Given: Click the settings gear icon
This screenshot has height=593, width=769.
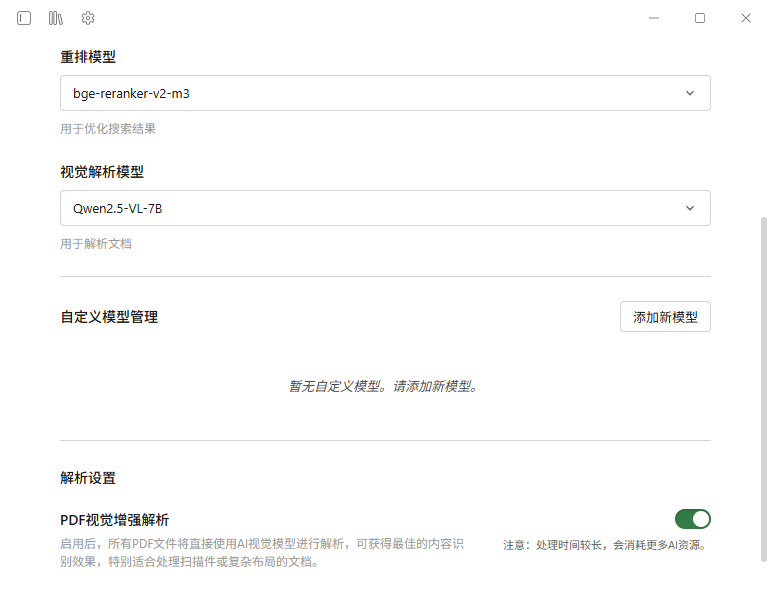Looking at the screenshot, I should pos(88,18).
